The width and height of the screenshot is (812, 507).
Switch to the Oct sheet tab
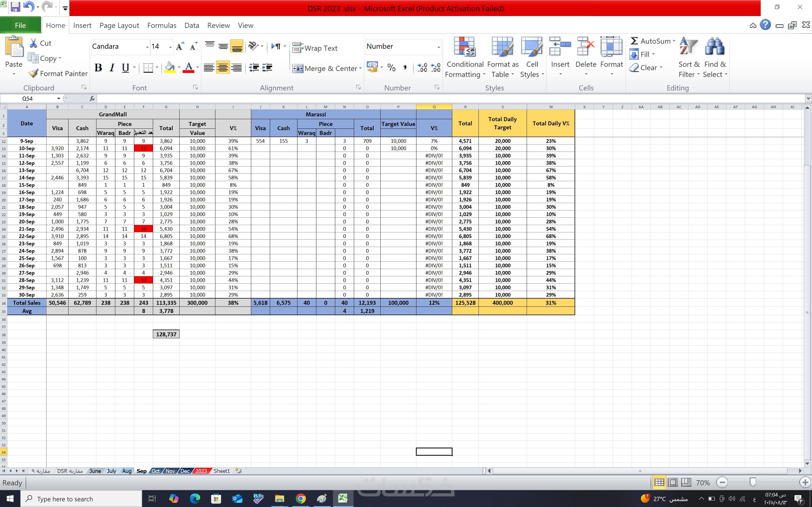155,471
